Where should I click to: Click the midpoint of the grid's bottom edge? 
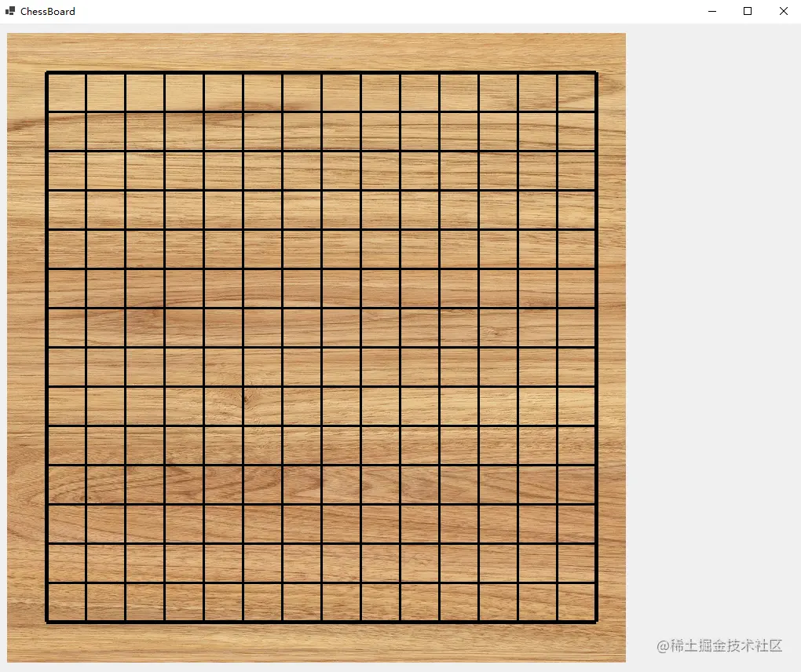tap(322, 622)
